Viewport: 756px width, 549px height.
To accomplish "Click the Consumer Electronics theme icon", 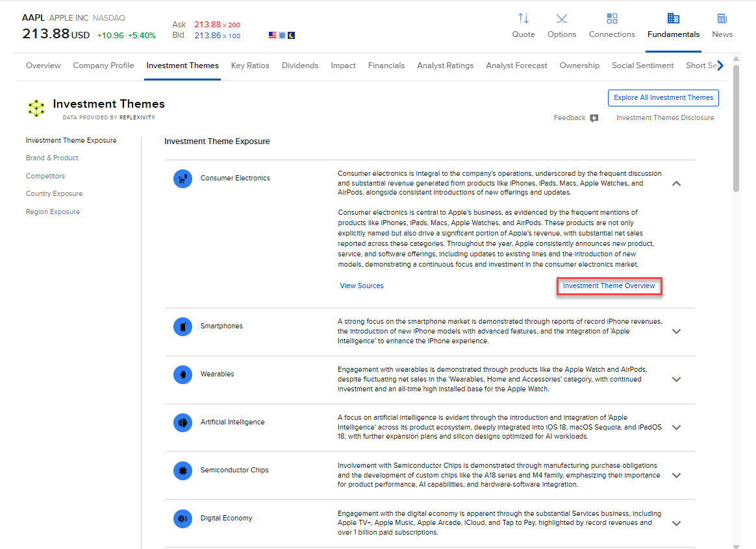I will click(183, 178).
